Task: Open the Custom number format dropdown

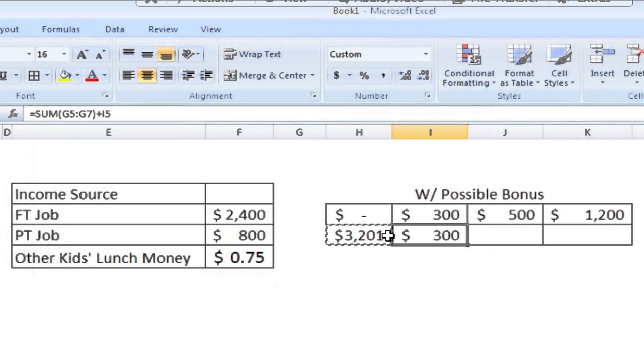Action: click(x=426, y=54)
